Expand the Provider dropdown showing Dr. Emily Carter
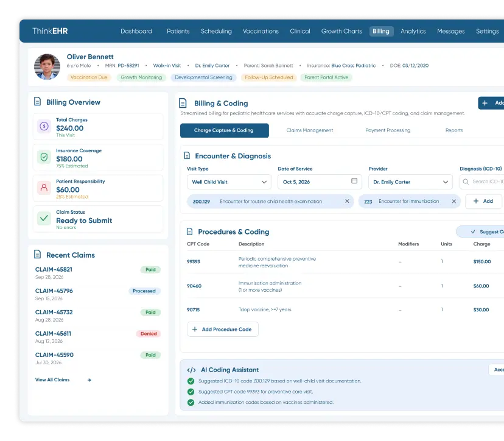 [410, 182]
